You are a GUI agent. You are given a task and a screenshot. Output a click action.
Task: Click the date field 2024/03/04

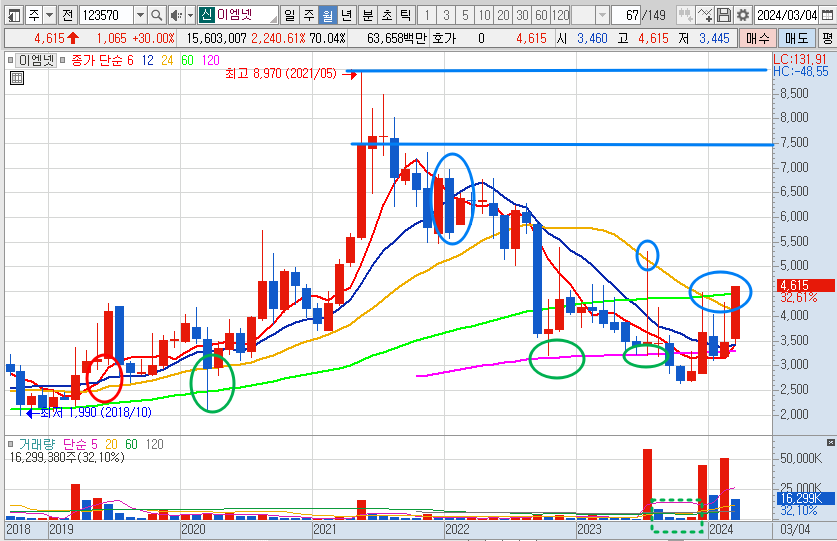coord(787,15)
